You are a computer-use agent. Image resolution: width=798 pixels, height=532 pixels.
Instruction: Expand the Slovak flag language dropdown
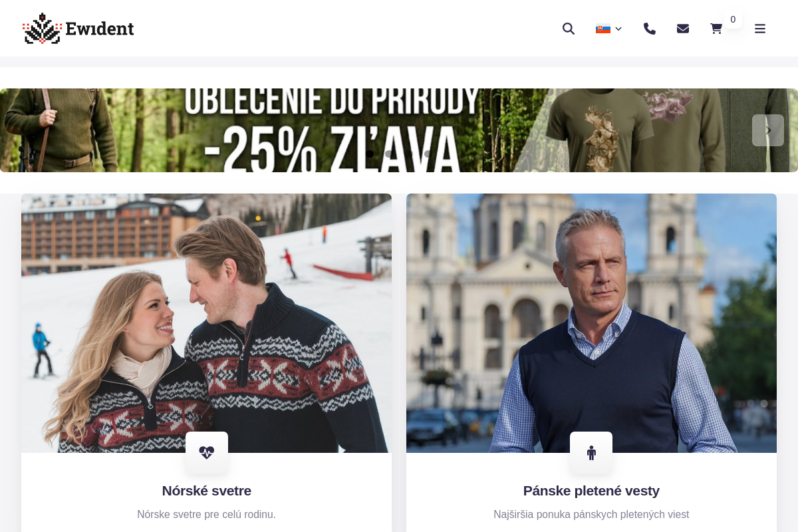[608, 29]
